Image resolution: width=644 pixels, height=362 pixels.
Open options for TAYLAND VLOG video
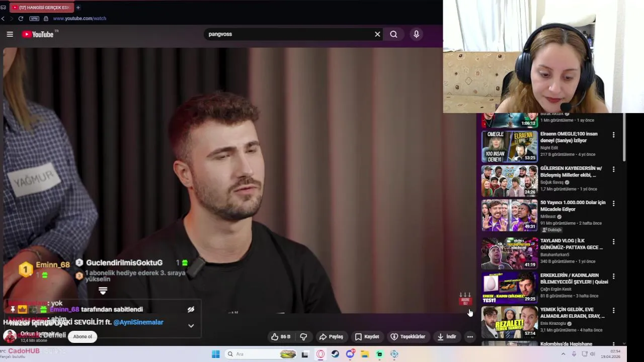pyautogui.click(x=613, y=242)
